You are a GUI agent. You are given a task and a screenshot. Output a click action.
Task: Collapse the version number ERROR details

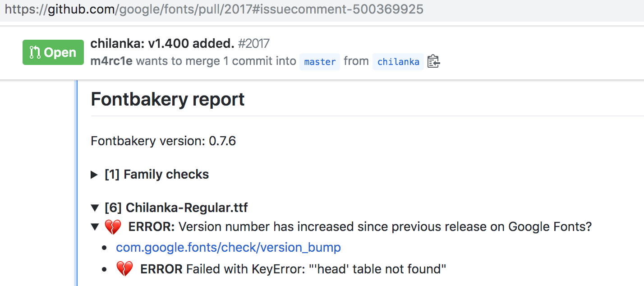coord(95,227)
